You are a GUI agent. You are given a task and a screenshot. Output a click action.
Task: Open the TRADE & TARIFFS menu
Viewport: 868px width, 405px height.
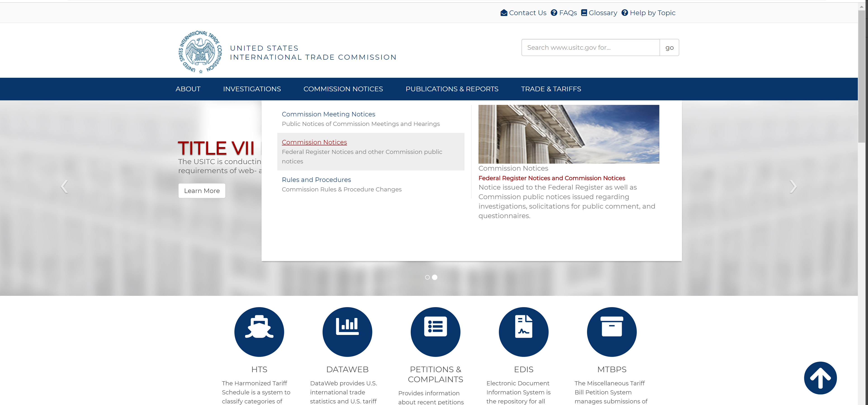click(551, 89)
